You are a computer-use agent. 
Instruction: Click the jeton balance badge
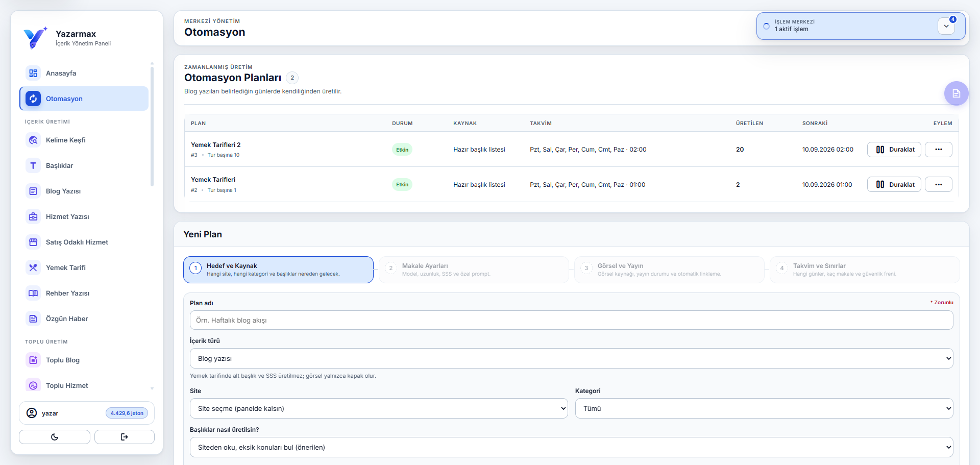(127, 413)
